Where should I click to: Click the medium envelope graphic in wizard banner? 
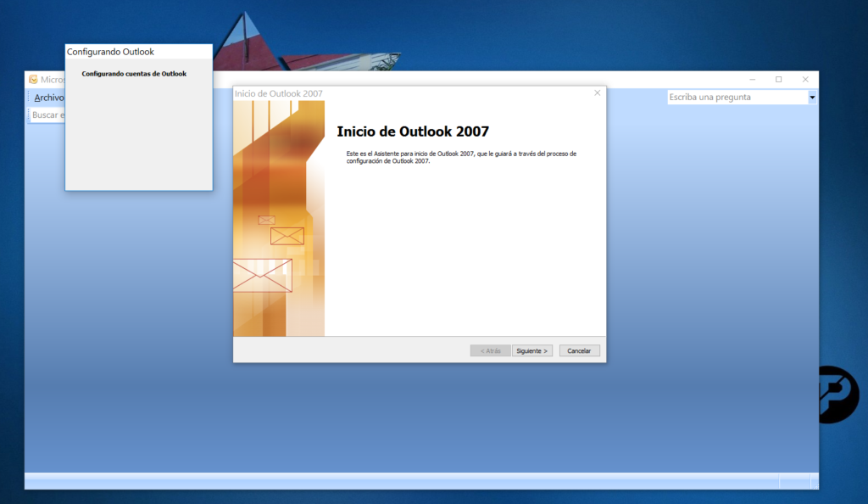pos(287,236)
